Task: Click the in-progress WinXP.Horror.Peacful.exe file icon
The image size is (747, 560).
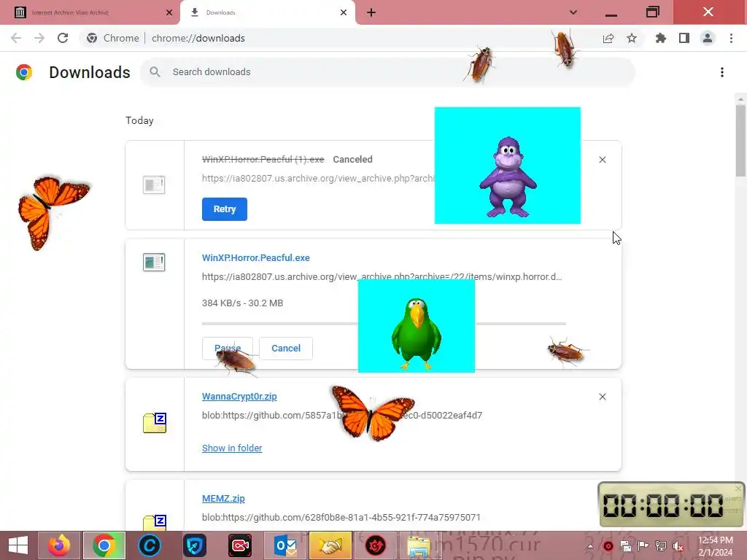Action: click(x=154, y=262)
